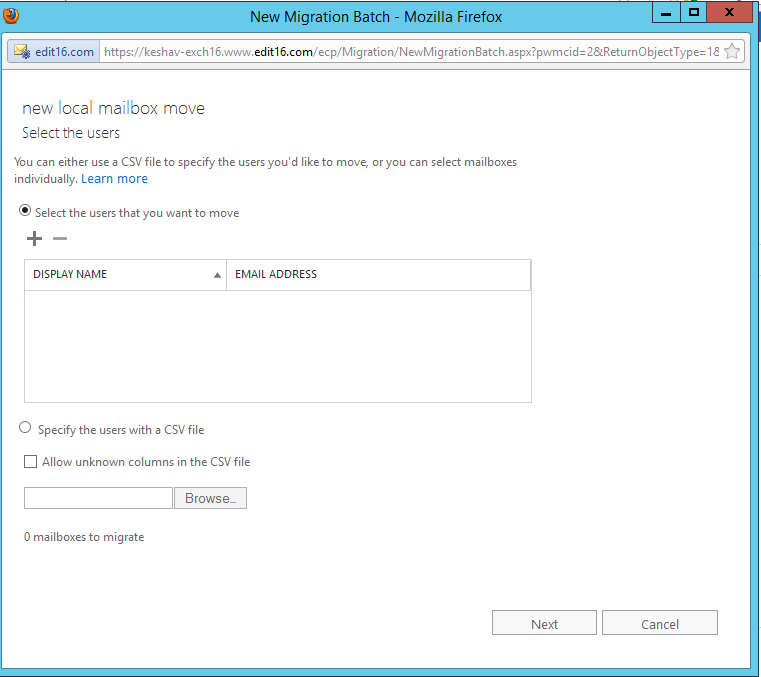This screenshot has height=677, width=761.
Task: Click the URL address bar
Action: tap(410, 51)
